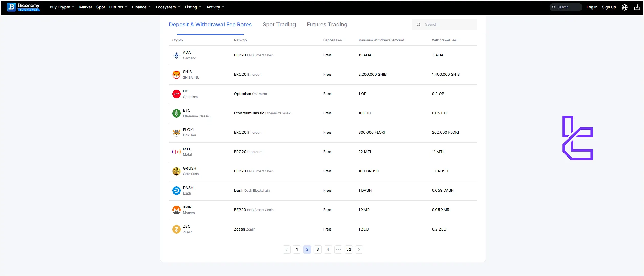The image size is (644, 276).
Task: Click the Deposit Fee column header
Action: point(333,40)
